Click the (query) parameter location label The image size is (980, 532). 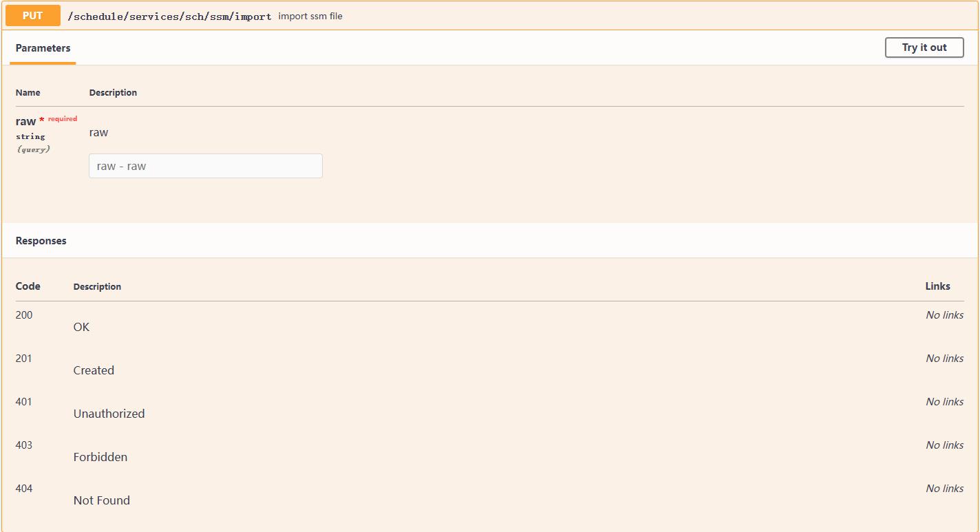pyautogui.click(x=33, y=149)
